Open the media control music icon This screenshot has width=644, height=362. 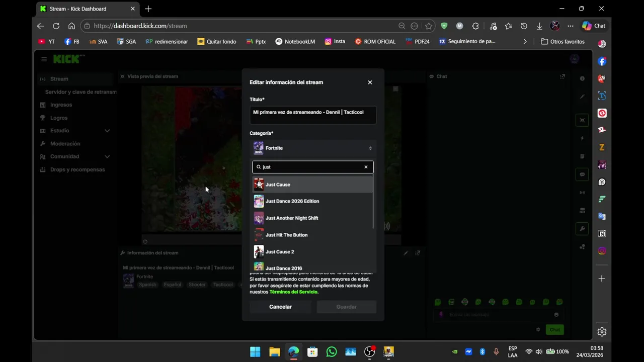(x=493, y=26)
